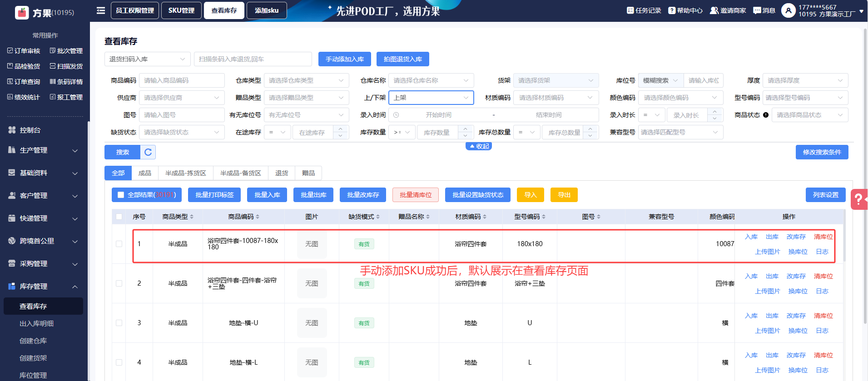Open 帮助中心 help center icon
Viewport: 868px width, 381px height.
coord(672,10)
